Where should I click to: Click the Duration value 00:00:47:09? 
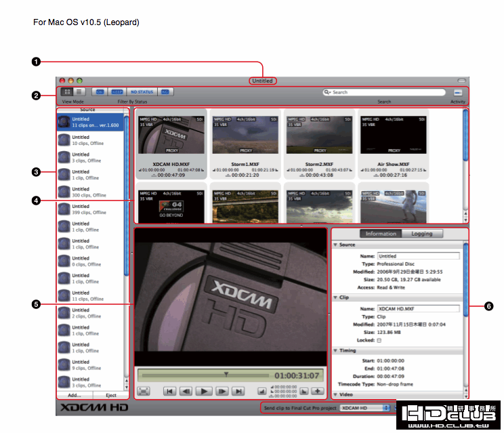click(391, 377)
